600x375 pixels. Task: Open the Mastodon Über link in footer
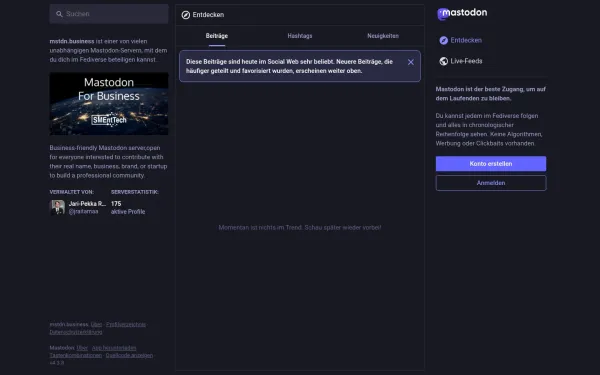point(82,348)
